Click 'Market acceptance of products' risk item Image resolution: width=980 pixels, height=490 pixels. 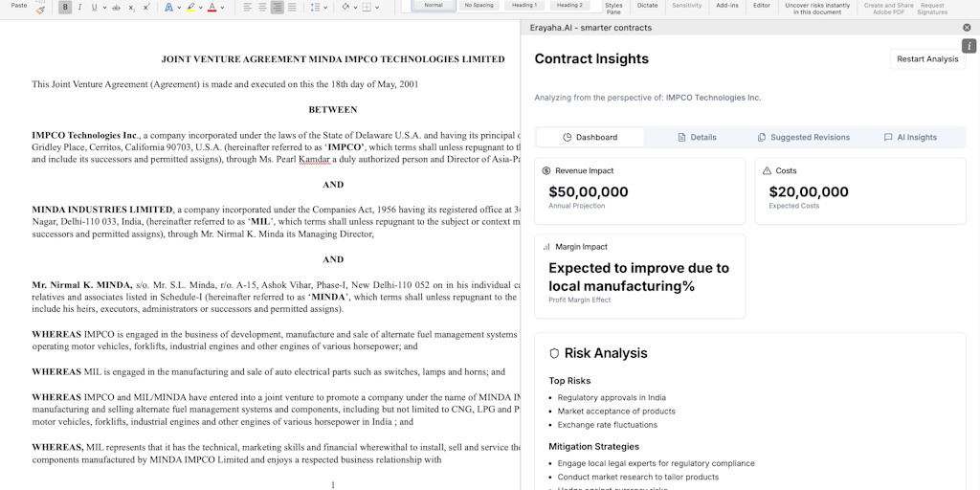(616, 412)
